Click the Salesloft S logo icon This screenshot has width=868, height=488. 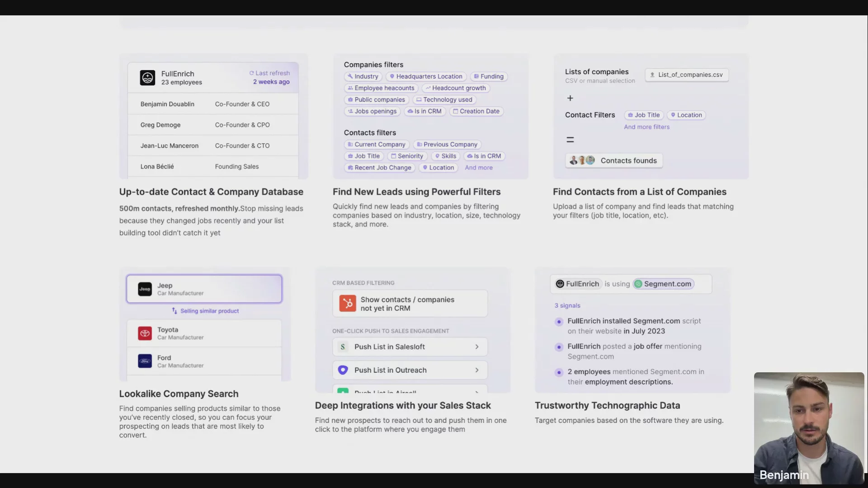[x=343, y=347]
